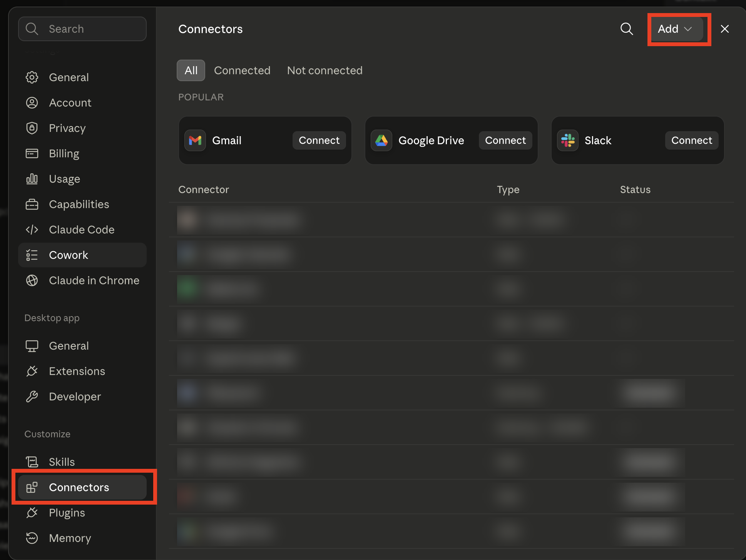The width and height of the screenshot is (746, 560).
Task: Click the Connector column header
Action: pyautogui.click(x=204, y=190)
